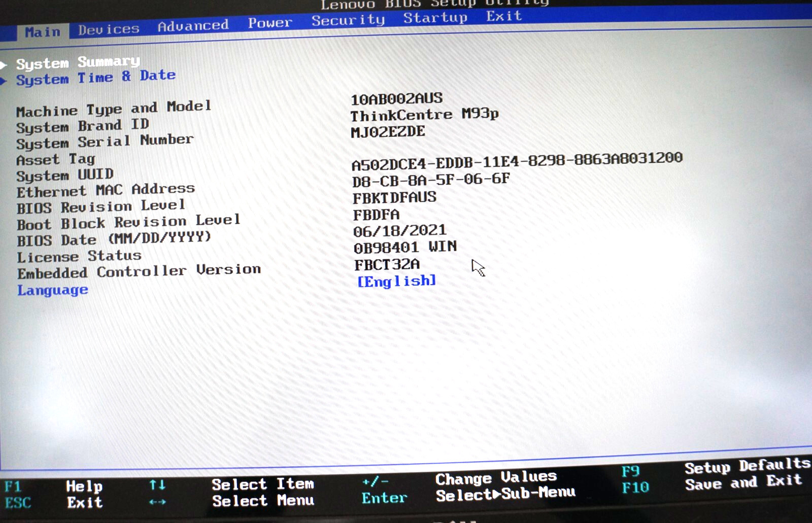Switch to the Devices tab

[109, 29]
